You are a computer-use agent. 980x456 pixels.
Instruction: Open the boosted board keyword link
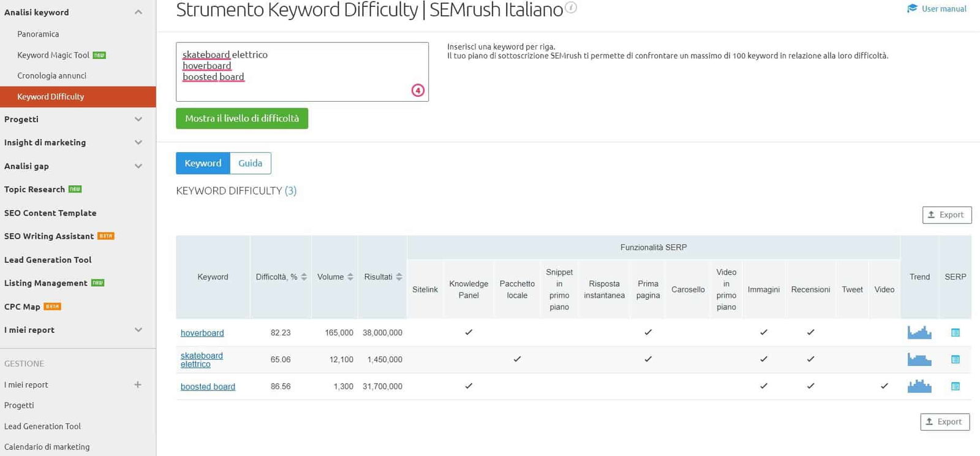208,387
